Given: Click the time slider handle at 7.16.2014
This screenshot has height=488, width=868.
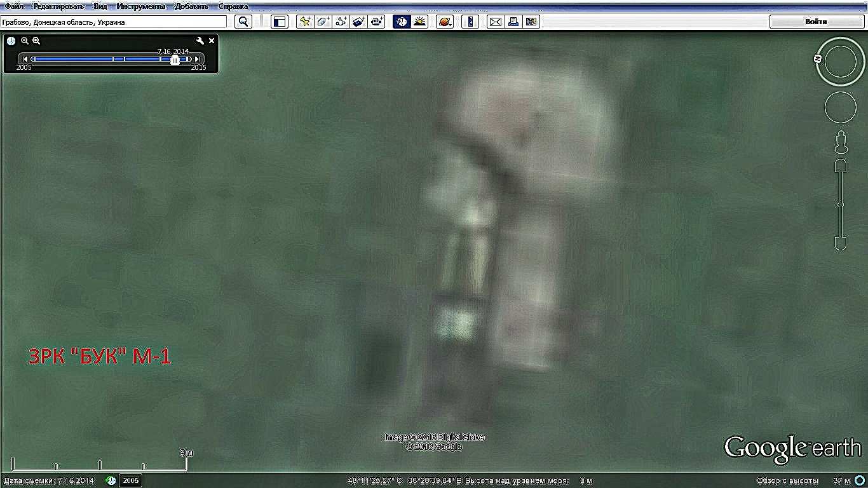Looking at the screenshot, I should click(x=175, y=60).
